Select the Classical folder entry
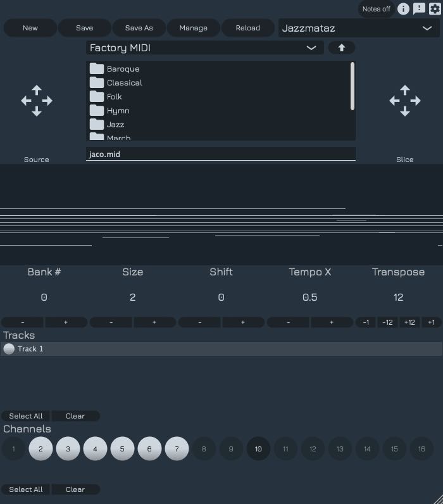443x504 pixels. [124, 83]
